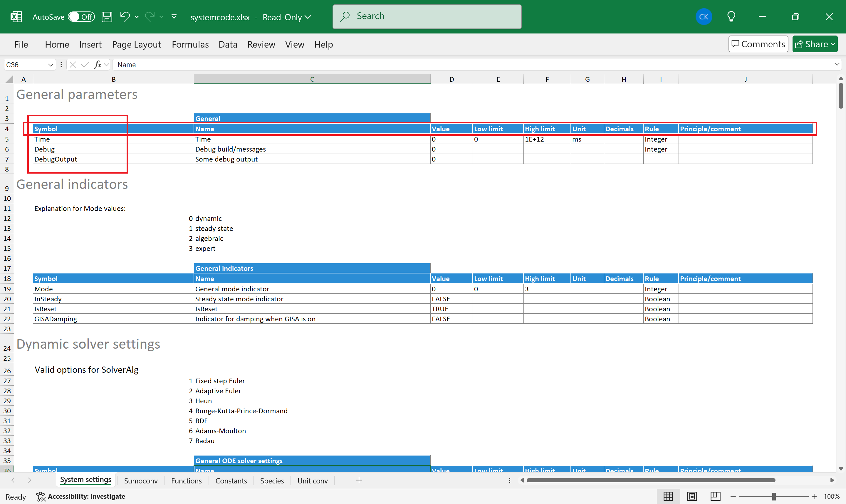This screenshot has width=846, height=504.
Task: Click the tab bar options dots
Action: 509,481
